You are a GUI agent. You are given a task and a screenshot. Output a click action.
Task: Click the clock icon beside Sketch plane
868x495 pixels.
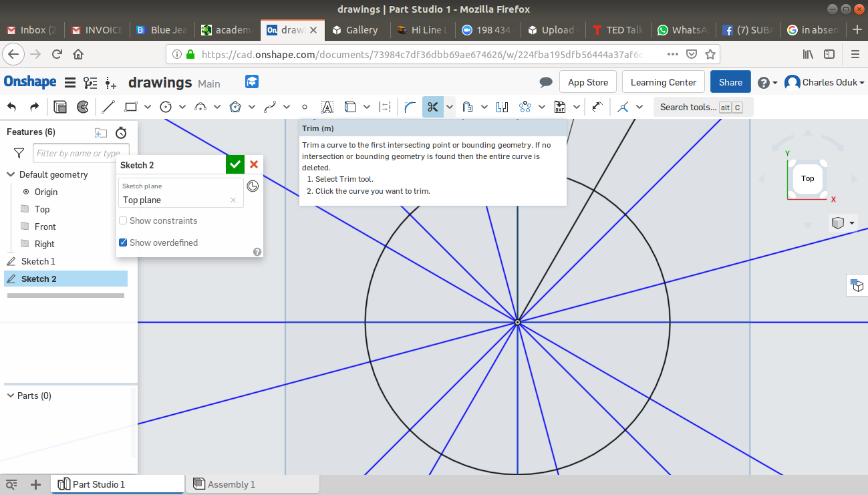coord(253,186)
